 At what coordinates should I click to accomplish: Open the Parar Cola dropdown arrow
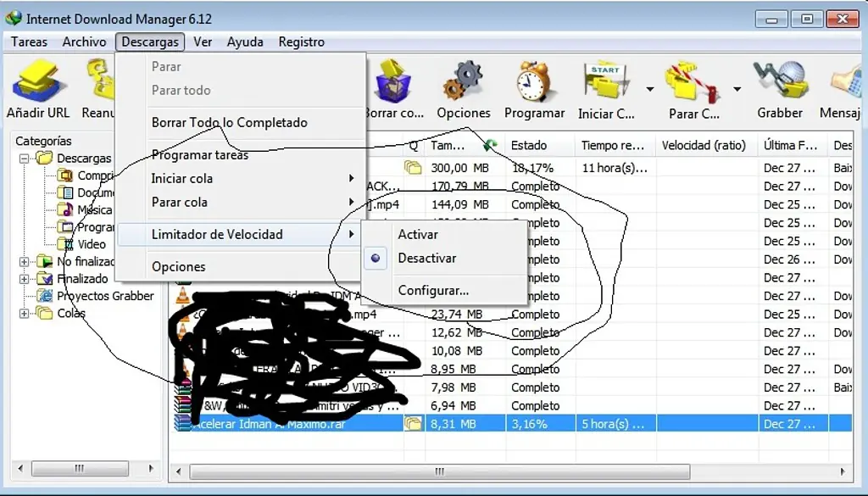[x=737, y=88]
